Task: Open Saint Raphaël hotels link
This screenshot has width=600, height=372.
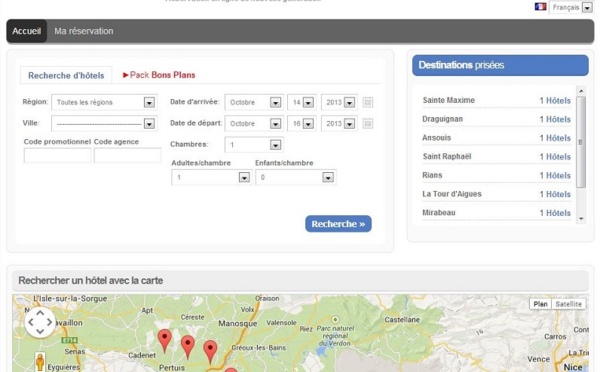Action: [555, 157]
